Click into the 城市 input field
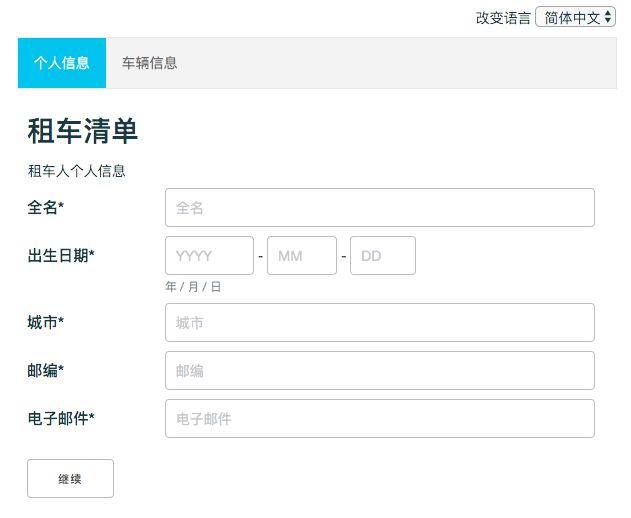 point(379,323)
